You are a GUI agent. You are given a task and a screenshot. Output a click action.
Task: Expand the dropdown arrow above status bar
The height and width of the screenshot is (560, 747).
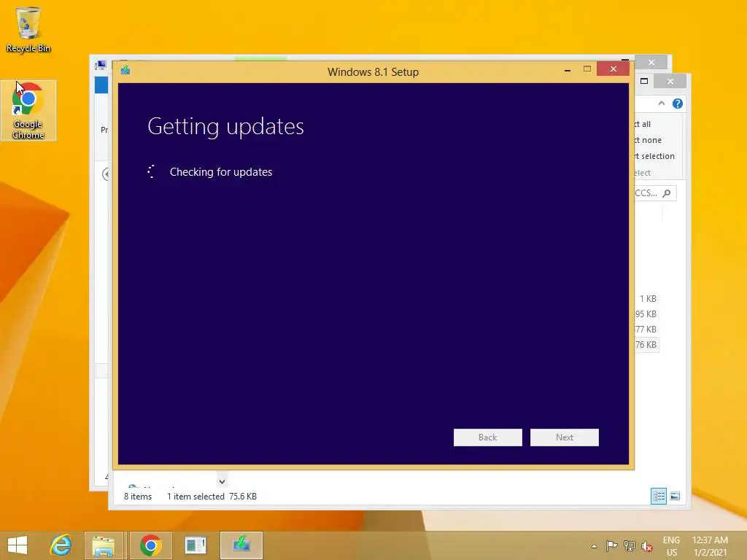click(x=222, y=481)
